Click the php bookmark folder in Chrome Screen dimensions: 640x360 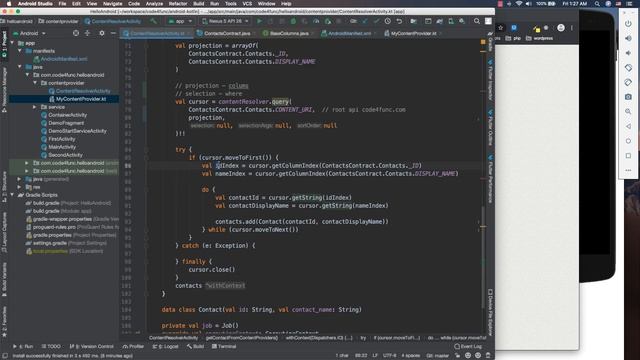click(513, 38)
